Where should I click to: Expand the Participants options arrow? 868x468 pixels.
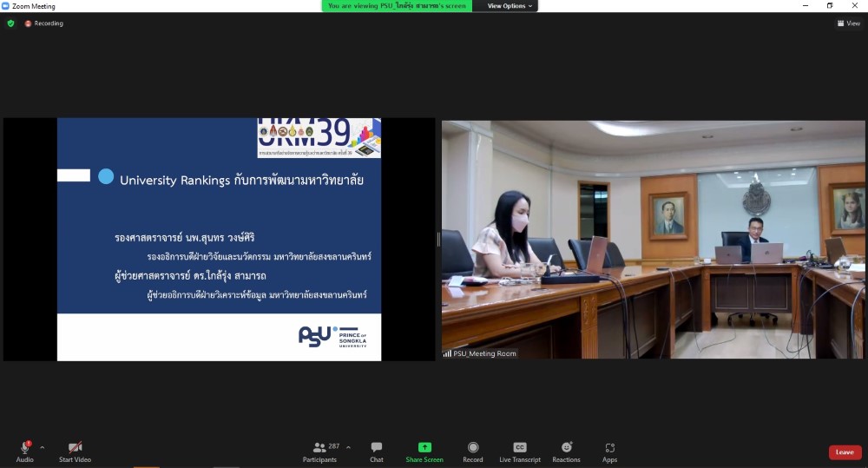pos(348,448)
